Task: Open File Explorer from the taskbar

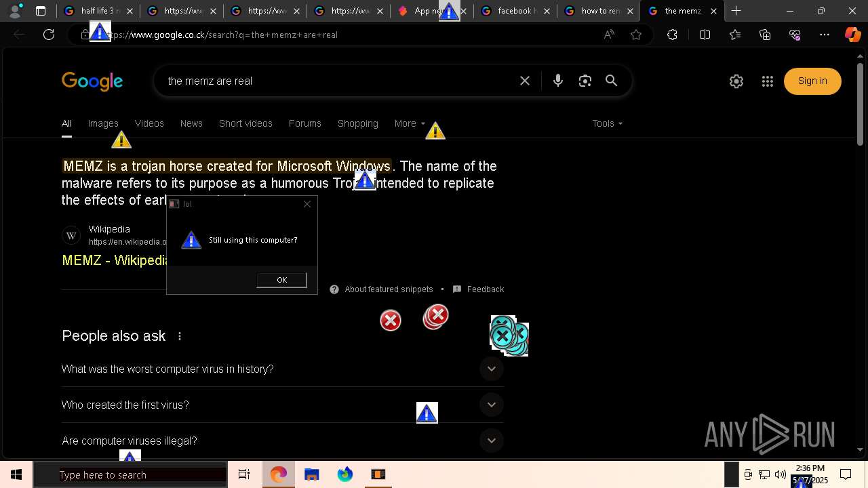Action: (x=311, y=474)
